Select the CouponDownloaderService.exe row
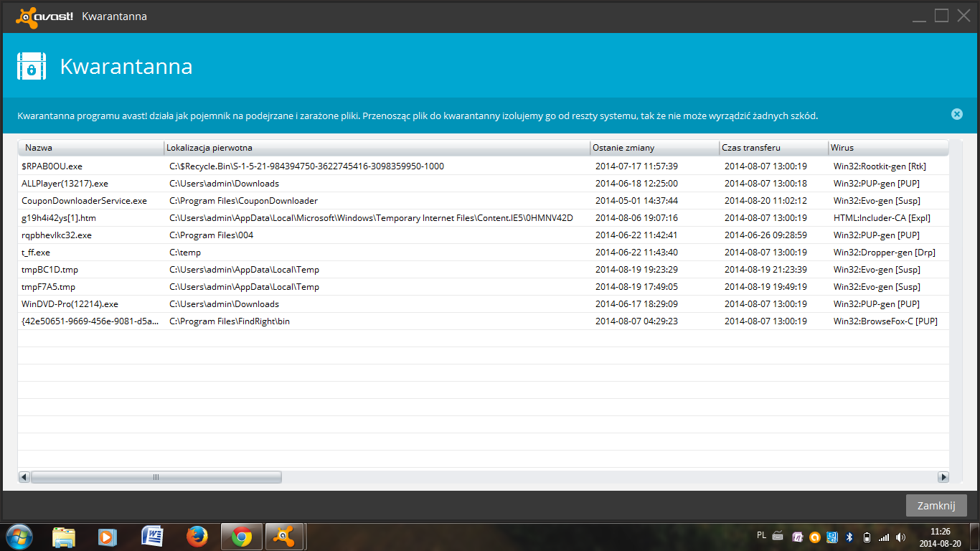This screenshot has height=551, width=980. pos(85,201)
